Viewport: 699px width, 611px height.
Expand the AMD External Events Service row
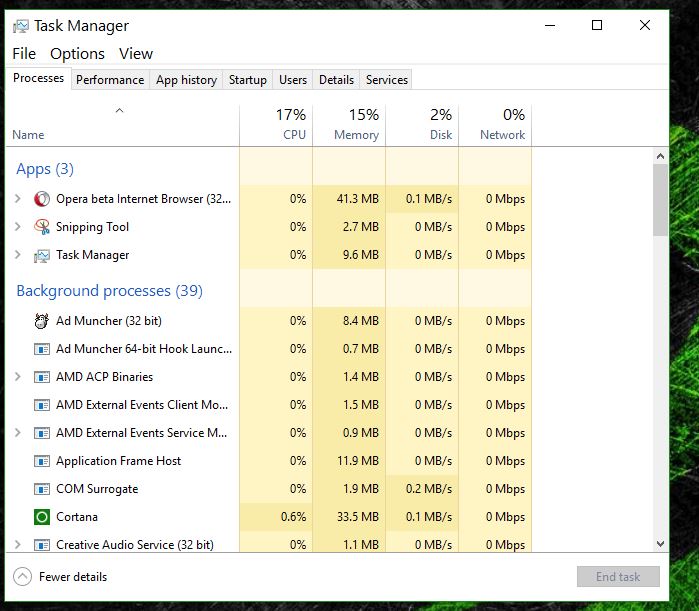click(x=18, y=433)
